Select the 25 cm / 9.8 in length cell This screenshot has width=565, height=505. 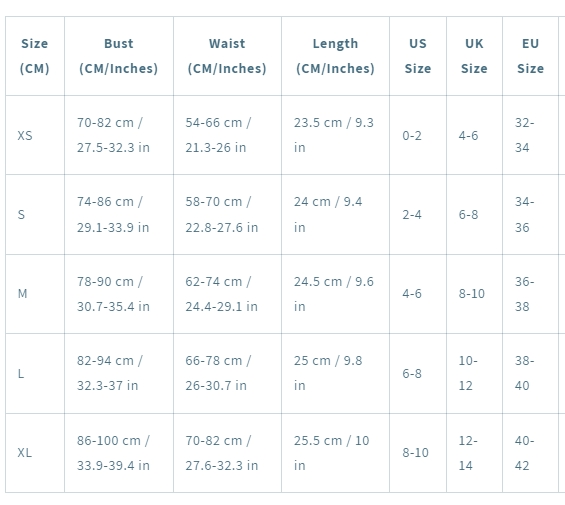[x=335, y=373]
